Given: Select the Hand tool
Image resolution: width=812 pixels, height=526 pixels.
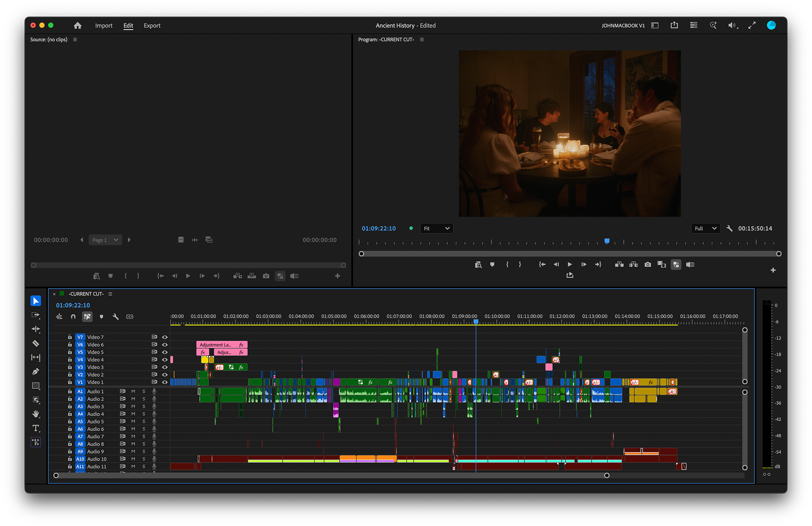Looking at the screenshot, I should pyautogui.click(x=36, y=414).
